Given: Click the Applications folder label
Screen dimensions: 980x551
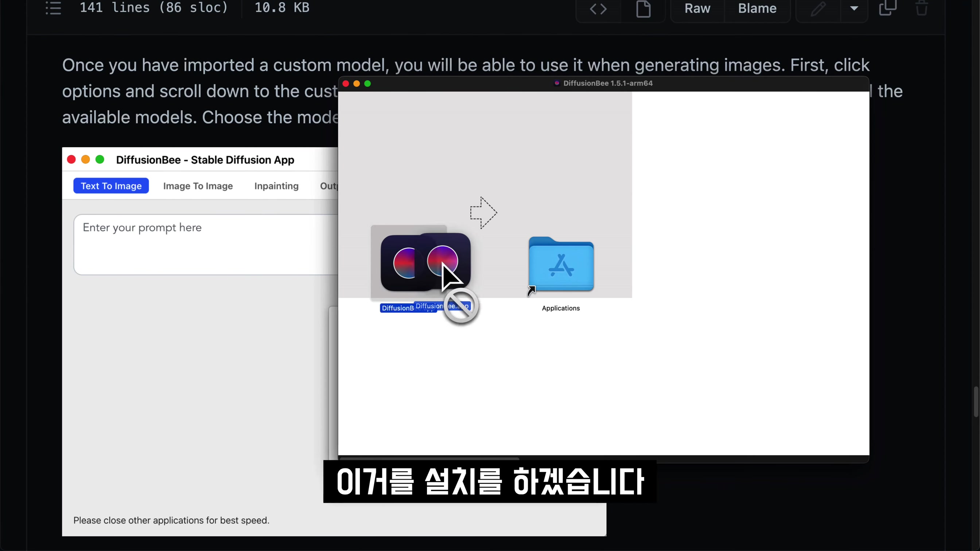Looking at the screenshot, I should 561,308.
